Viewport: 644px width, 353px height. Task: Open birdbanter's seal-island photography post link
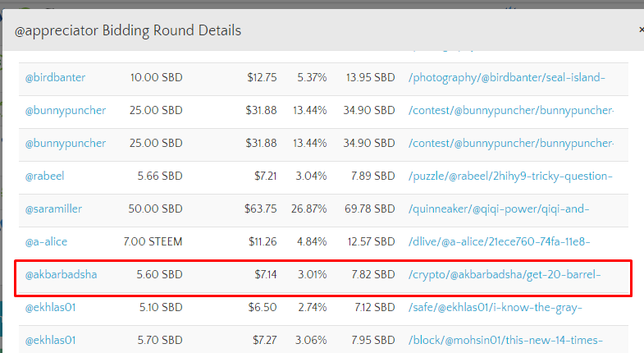click(x=506, y=77)
